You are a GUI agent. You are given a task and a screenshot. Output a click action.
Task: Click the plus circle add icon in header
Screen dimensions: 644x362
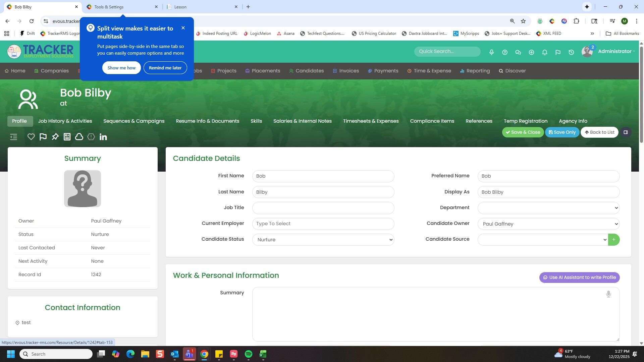click(x=531, y=52)
